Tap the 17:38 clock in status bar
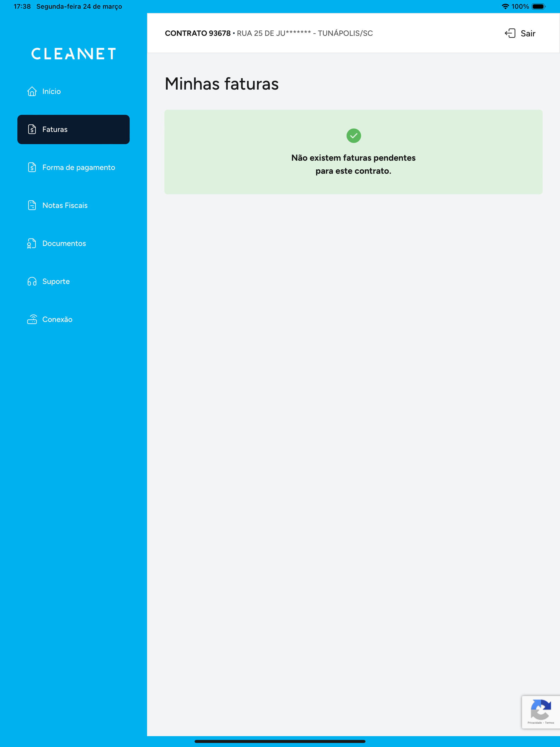 coord(22,7)
